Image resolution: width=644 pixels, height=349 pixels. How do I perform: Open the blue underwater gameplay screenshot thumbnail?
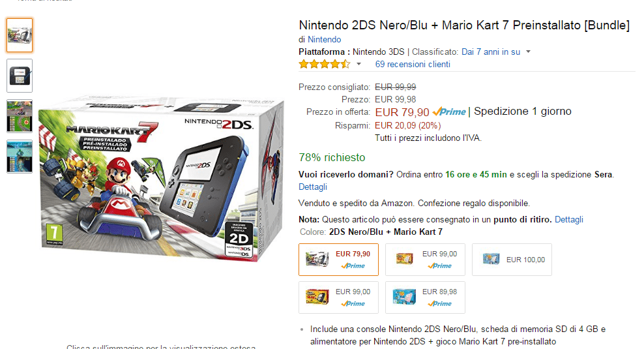point(20,157)
